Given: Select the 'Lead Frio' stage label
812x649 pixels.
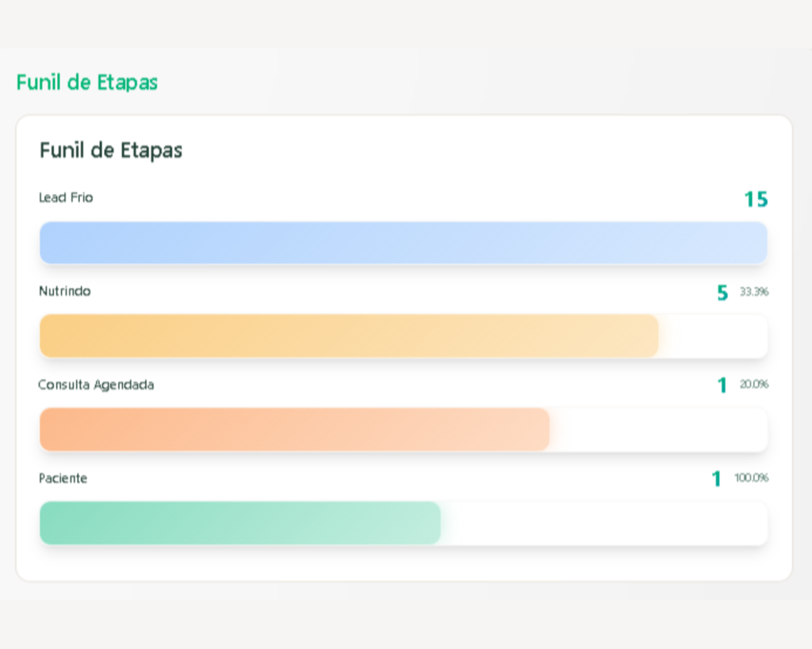Looking at the screenshot, I should point(66,197).
